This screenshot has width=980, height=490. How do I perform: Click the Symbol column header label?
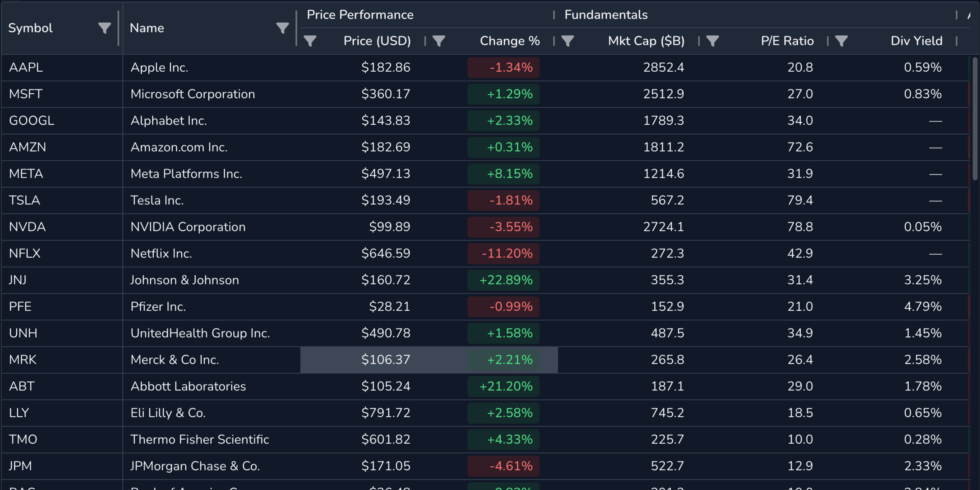[31, 28]
